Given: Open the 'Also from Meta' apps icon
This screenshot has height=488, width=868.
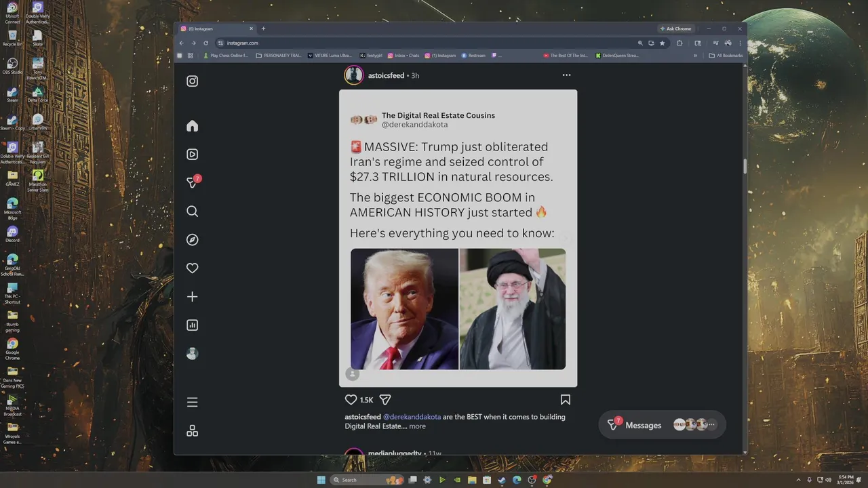Looking at the screenshot, I should (x=193, y=431).
